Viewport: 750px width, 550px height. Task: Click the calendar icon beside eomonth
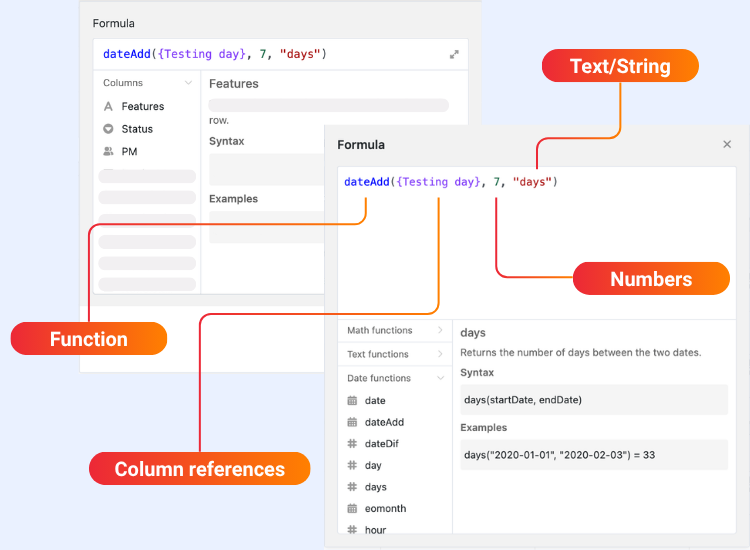[x=352, y=509]
